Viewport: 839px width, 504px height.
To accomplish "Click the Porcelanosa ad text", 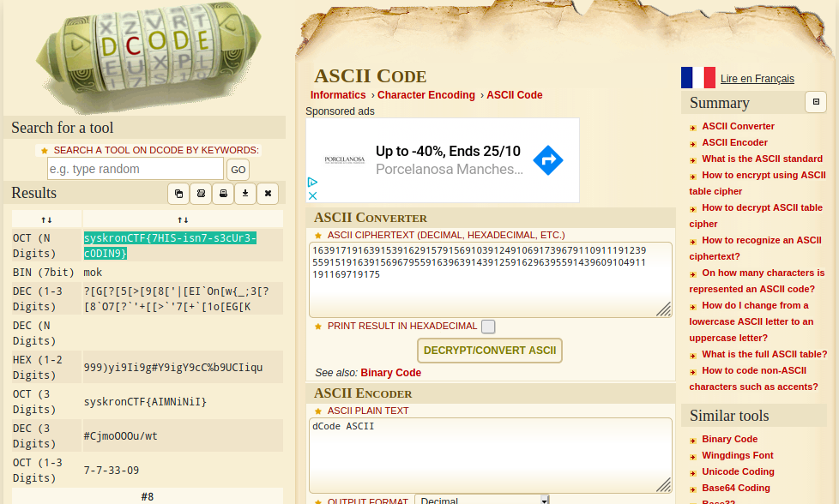I will coord(449,169).
